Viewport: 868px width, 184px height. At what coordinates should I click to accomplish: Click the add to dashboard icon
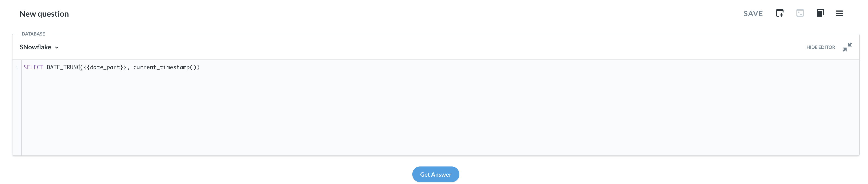(780, 13)
